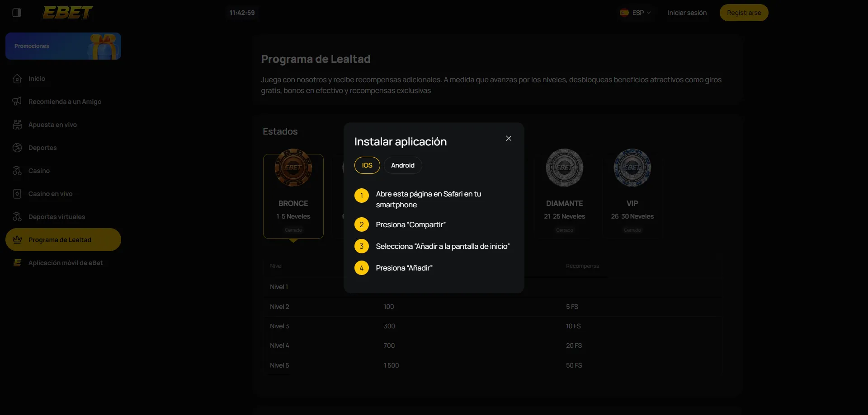Click the 'Añadir a la pantalla de inicio' step
Screen dimensions: 868x415
(443, 246)
